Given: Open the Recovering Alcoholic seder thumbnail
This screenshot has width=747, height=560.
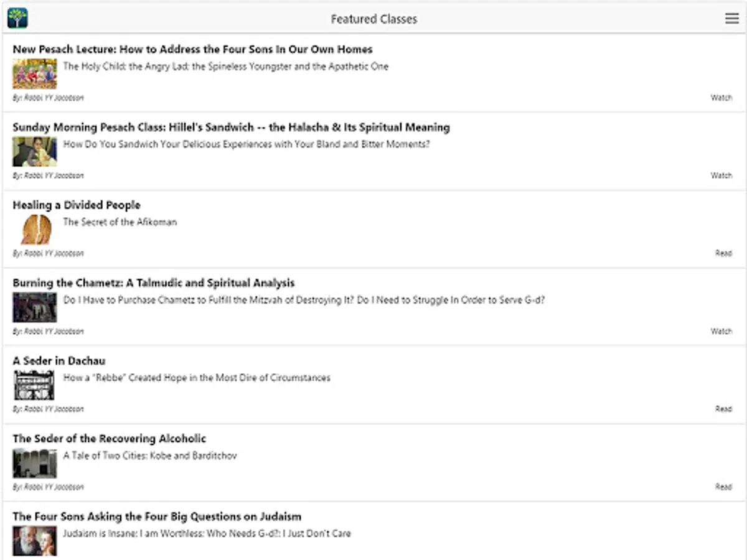Looking at the screenshot, I should tap(35, 463).
